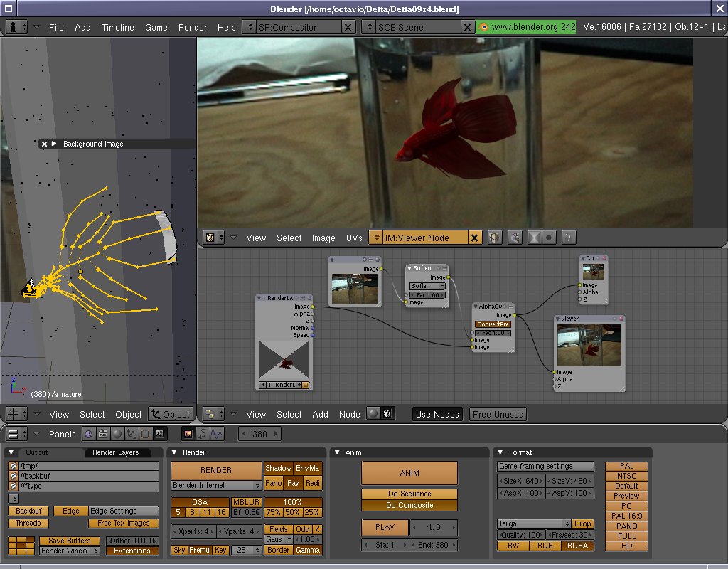This screenshot has height=569, width=728.
Task: Toggle the Use Nodes button
Action: [437, 414]
